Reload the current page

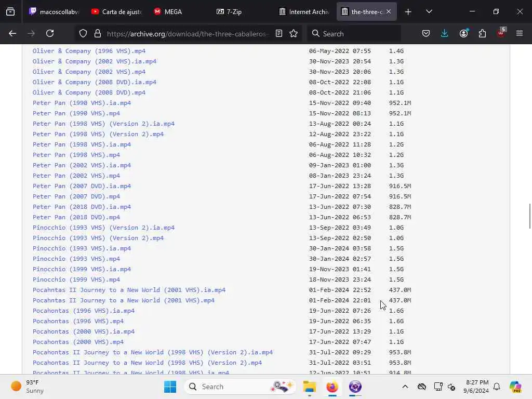click(50, 34)
